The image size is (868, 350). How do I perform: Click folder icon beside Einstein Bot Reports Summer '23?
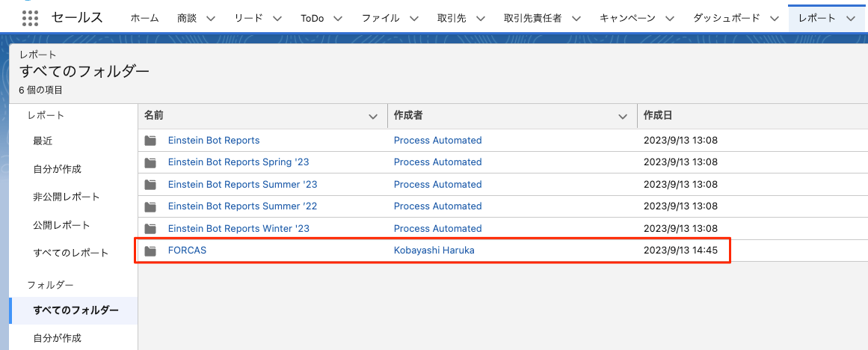coord(151,185)
